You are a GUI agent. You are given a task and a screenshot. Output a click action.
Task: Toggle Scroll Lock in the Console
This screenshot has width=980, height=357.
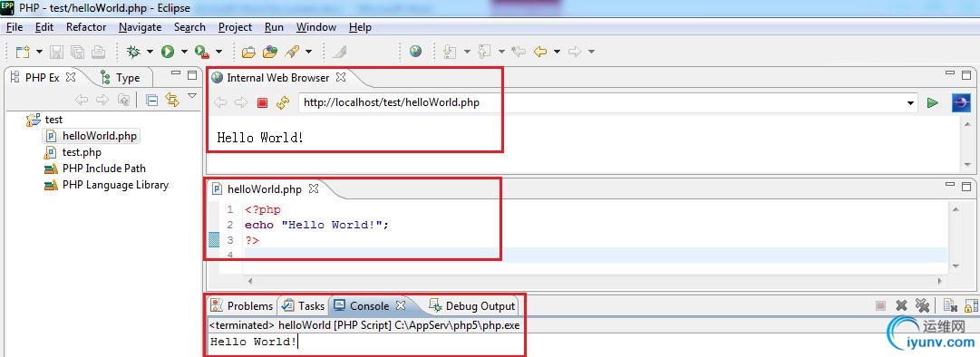[971, 305]
